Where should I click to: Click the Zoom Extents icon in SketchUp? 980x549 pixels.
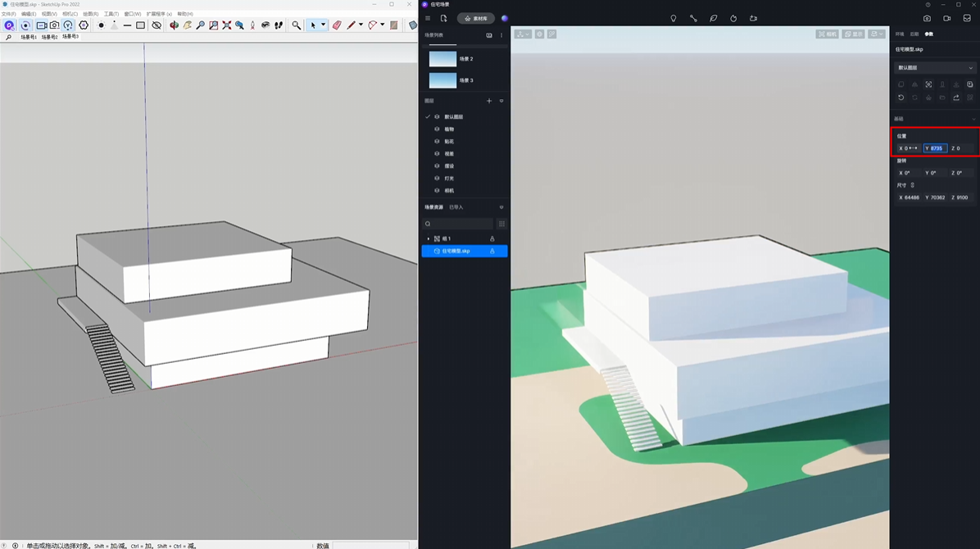click(227, 25)
